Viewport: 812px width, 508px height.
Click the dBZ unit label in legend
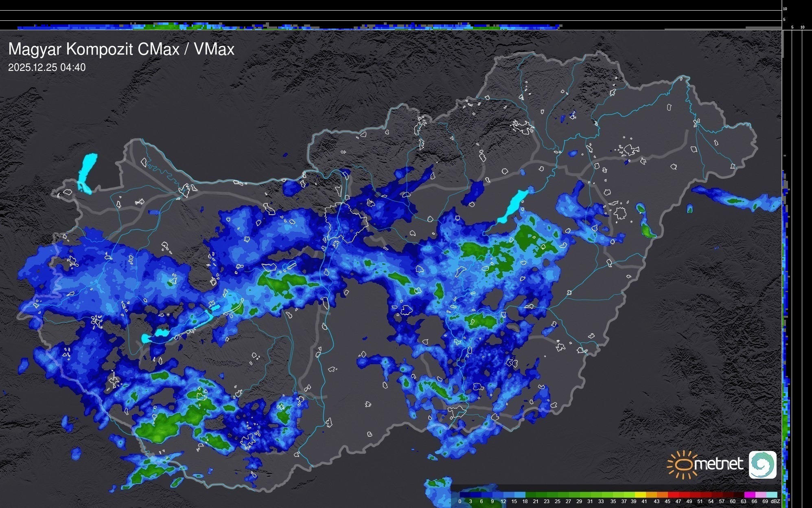pos(775,501)
